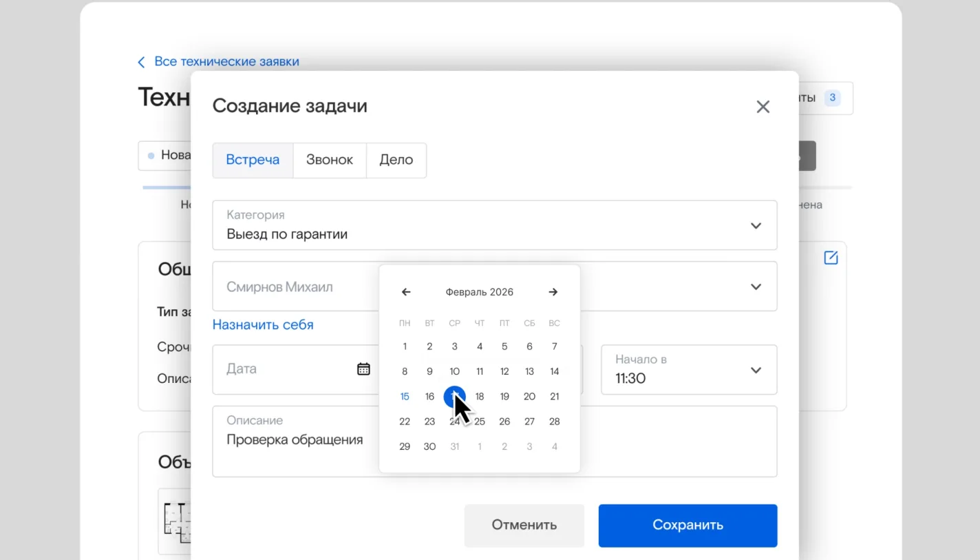980x560 pixels.
Task: Switch to the Встреча tab
Action: click(253, 160)
